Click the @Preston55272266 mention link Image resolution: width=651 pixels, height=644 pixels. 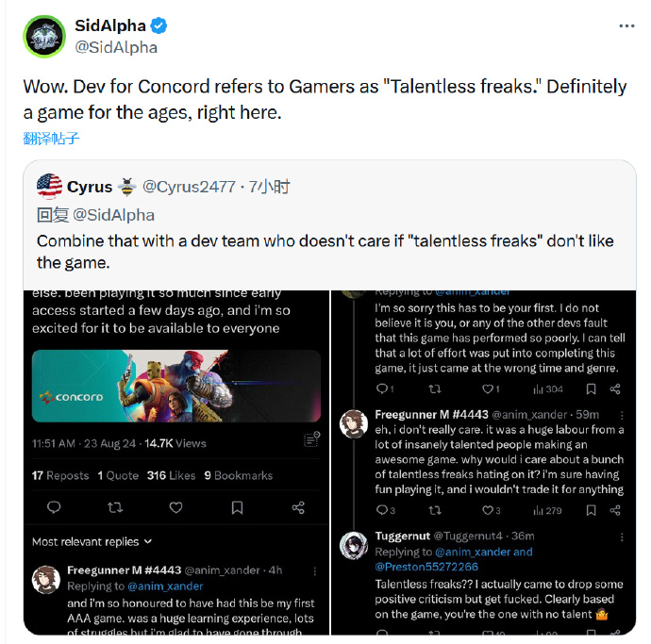pos(426,567)
